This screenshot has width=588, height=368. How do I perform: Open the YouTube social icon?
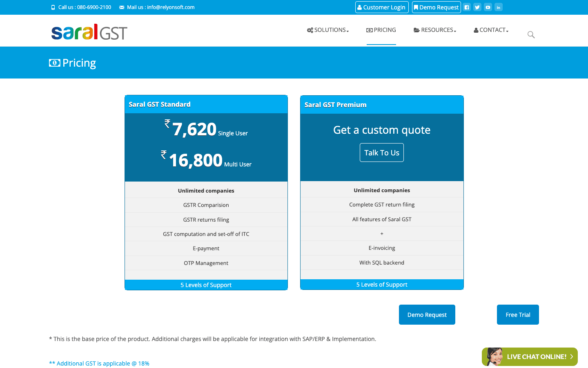pos(488,7)
